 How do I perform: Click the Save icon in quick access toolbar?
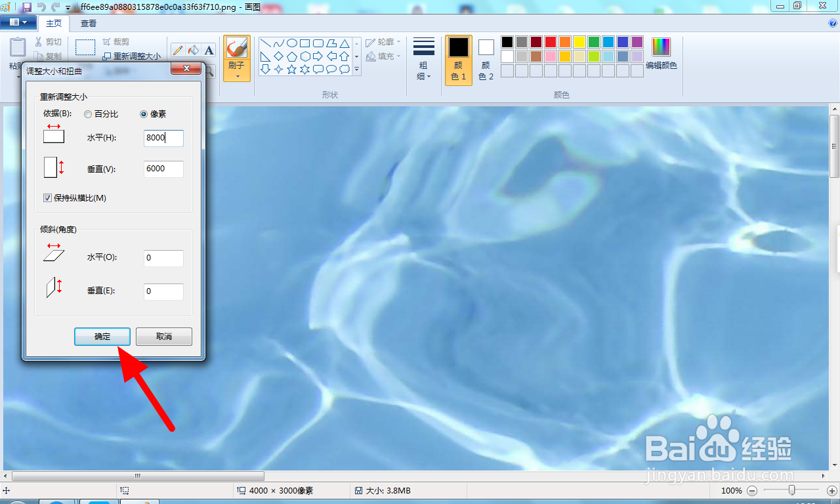[27, 7]
